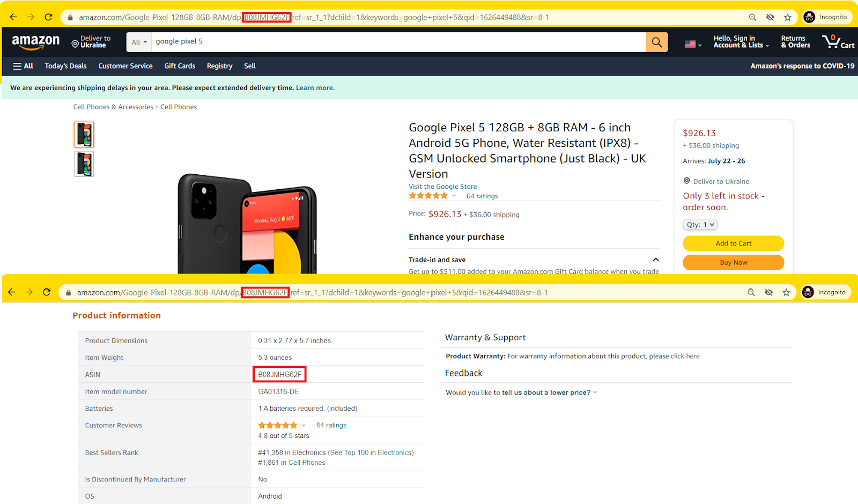The height and width of the screenshot is (504, 858).
Task: Open Amazon's response to COVID-19
Action: (x=802, y=66)
